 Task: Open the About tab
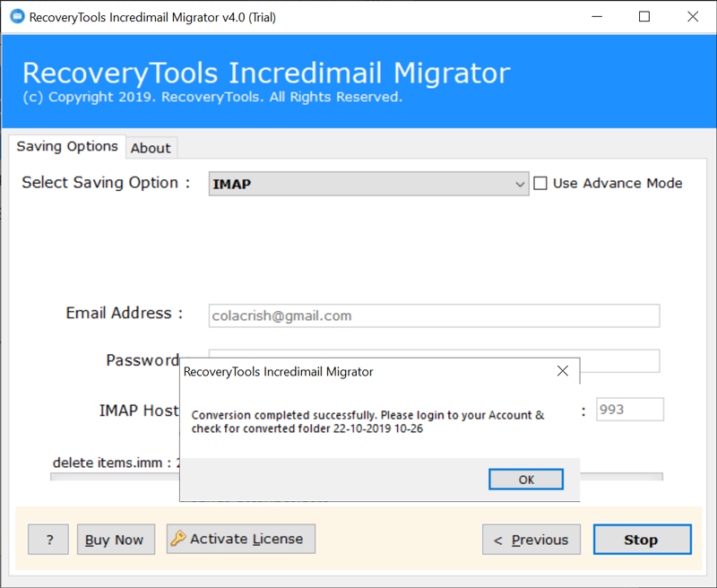click(x=151, y=148)
